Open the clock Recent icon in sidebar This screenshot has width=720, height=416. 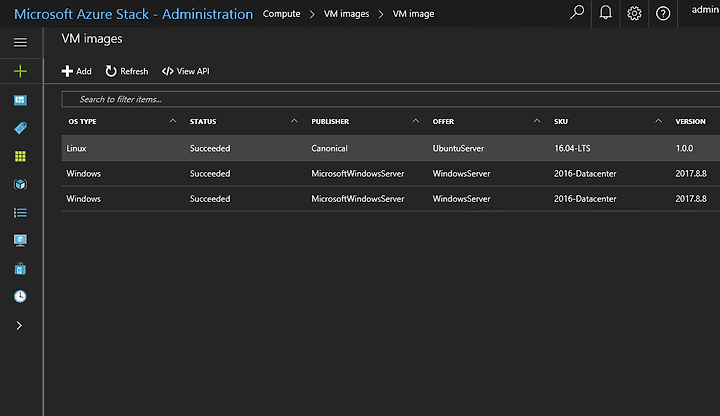click(20, 297)
